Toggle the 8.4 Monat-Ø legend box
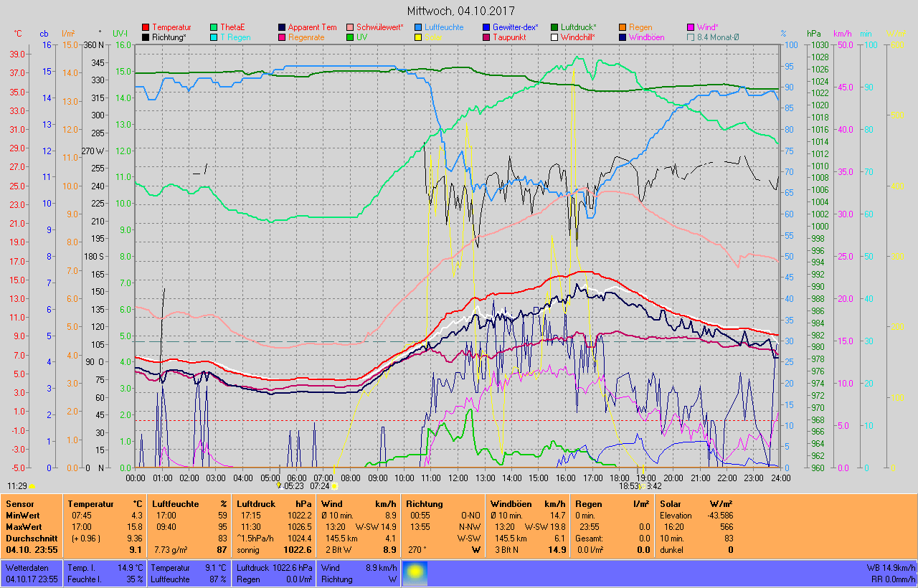 (691, 37)
